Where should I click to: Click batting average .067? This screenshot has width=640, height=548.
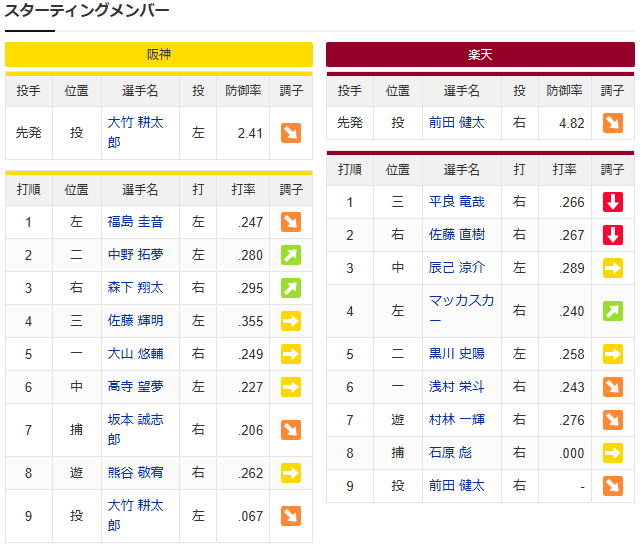coord(251,517)
